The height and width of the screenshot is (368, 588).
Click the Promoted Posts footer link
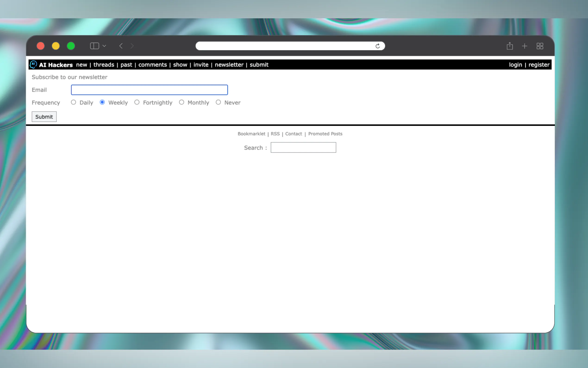tap(325, 134)
